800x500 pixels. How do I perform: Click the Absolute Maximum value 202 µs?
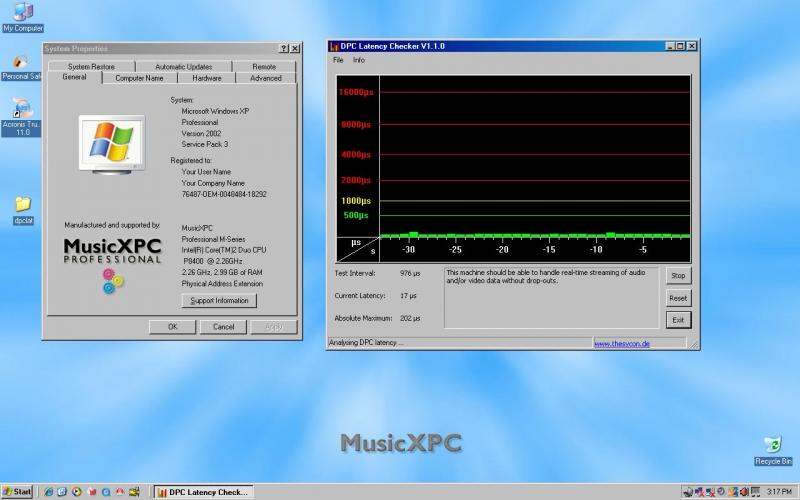click(x=410, y=318)
